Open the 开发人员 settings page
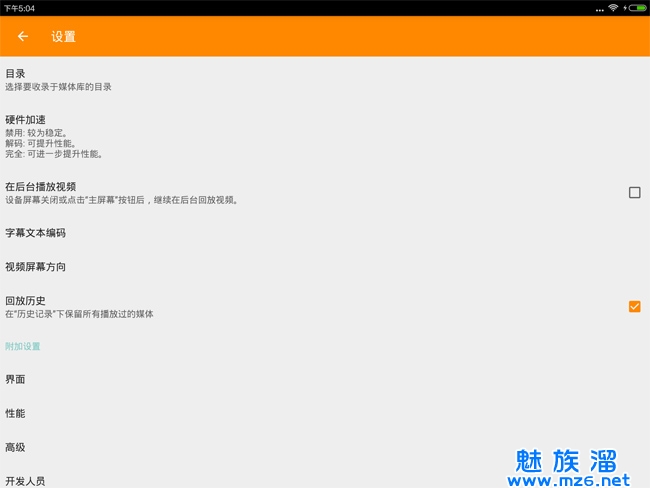Screen dimensions: 650x488 325,481
